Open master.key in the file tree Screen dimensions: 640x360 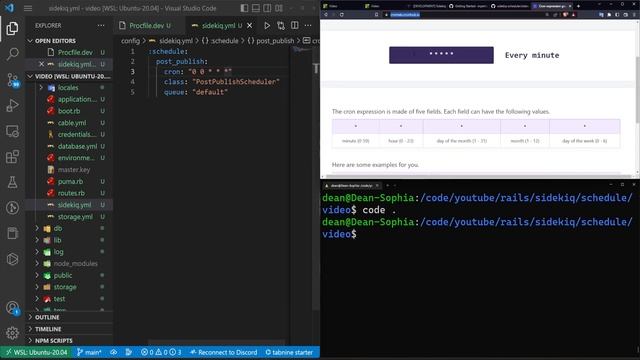click(x=74, y=170)
